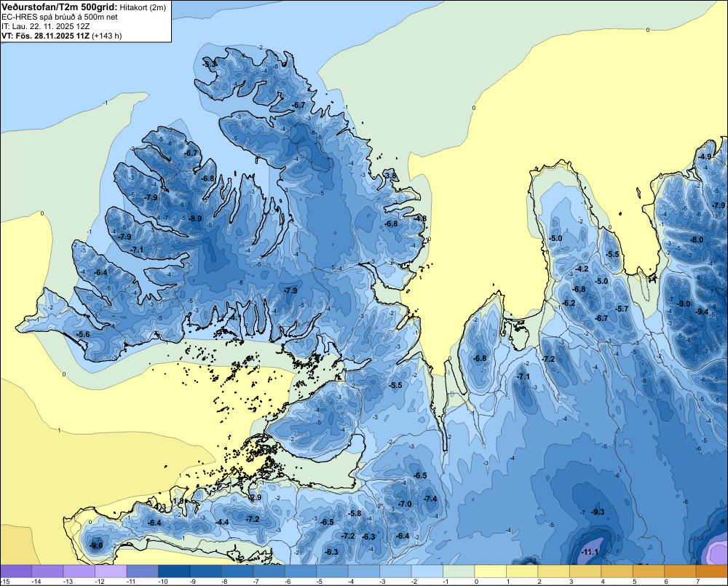Click the '-9.4' temperature value on the map

pyautogui.click(x=702, y=312)
